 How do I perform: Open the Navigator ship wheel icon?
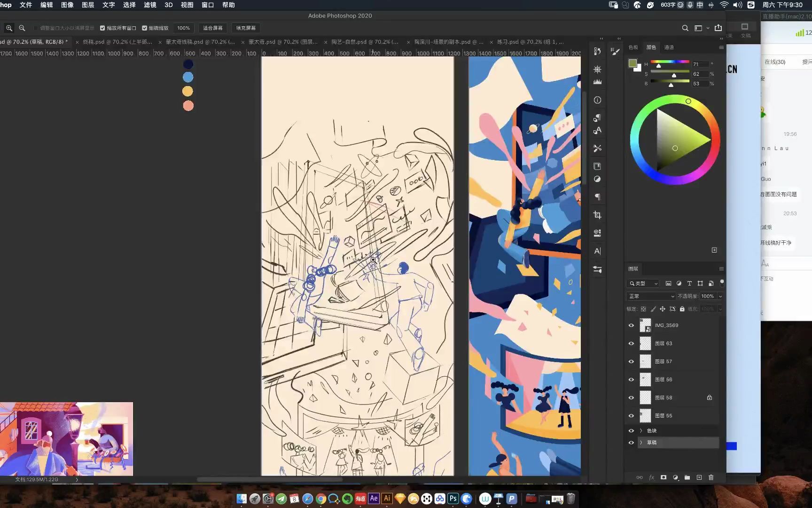597,69
